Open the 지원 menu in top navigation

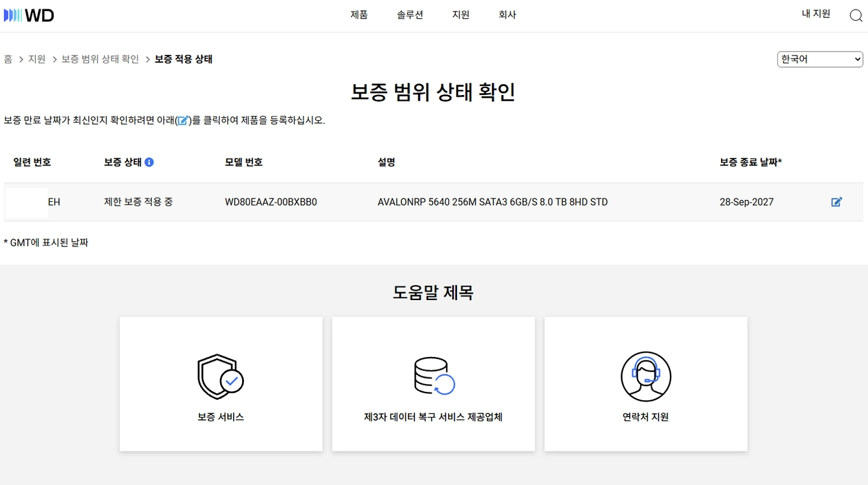(x=461, y=15)
